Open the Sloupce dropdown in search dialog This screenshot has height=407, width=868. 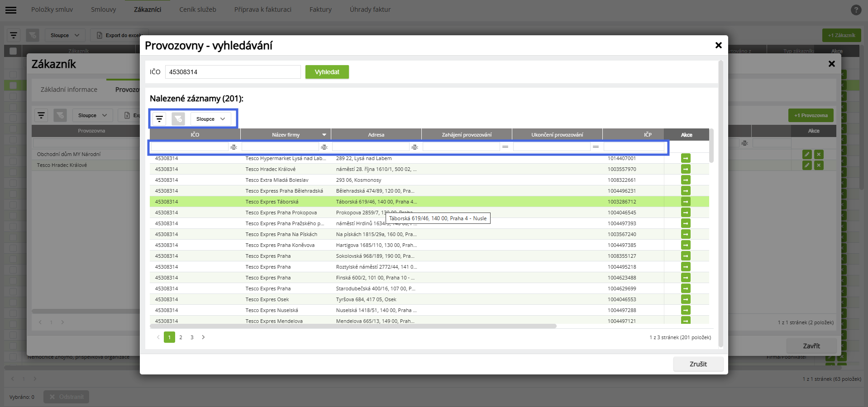211,119
